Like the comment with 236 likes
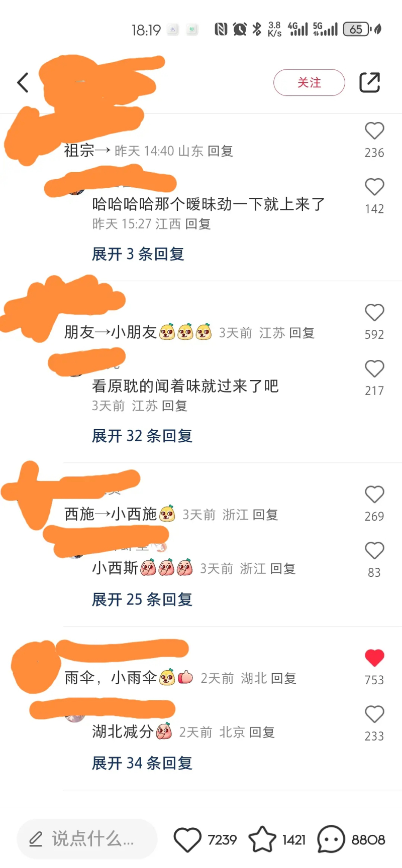402x868 pixels. point(374,131)
